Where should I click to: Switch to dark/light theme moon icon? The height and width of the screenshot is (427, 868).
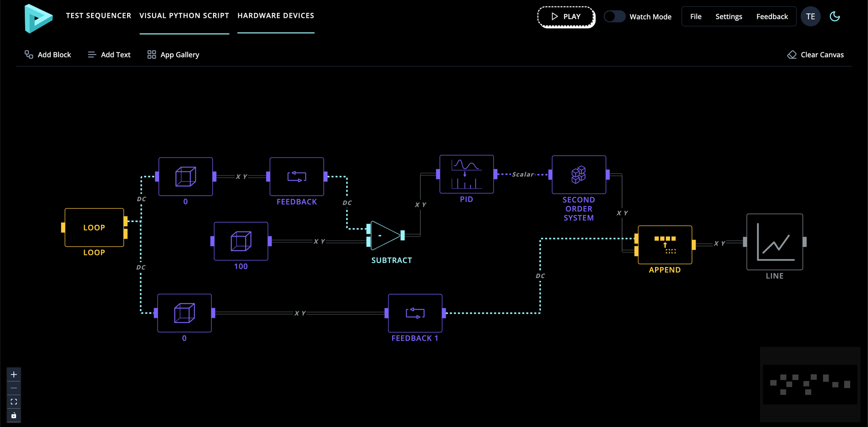point(835,16)
